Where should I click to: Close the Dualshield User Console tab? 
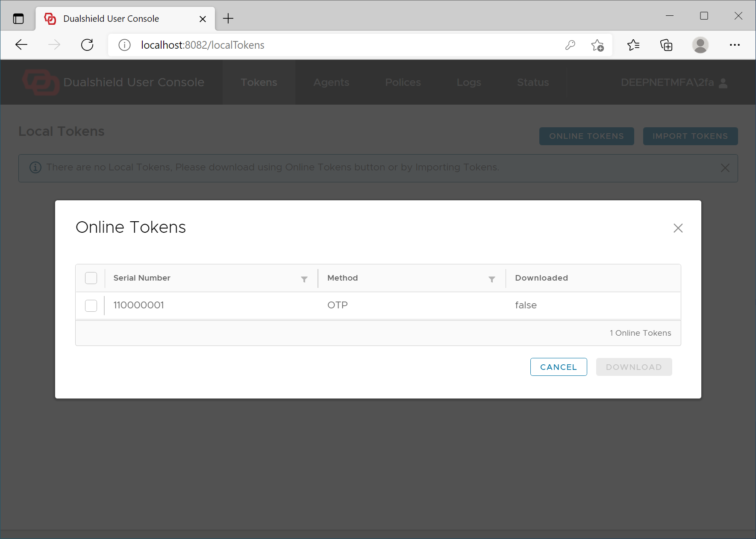click(x=203, y=19)
